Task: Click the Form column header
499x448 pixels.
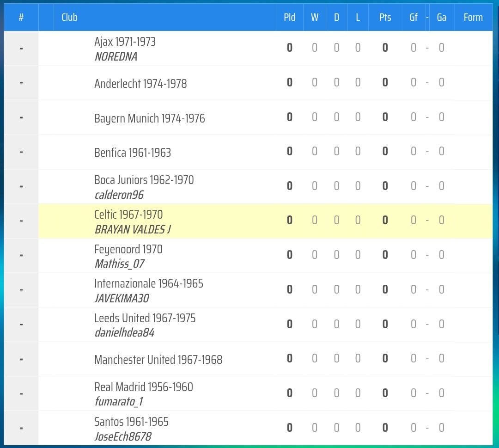Action: (x=473, y=17)
